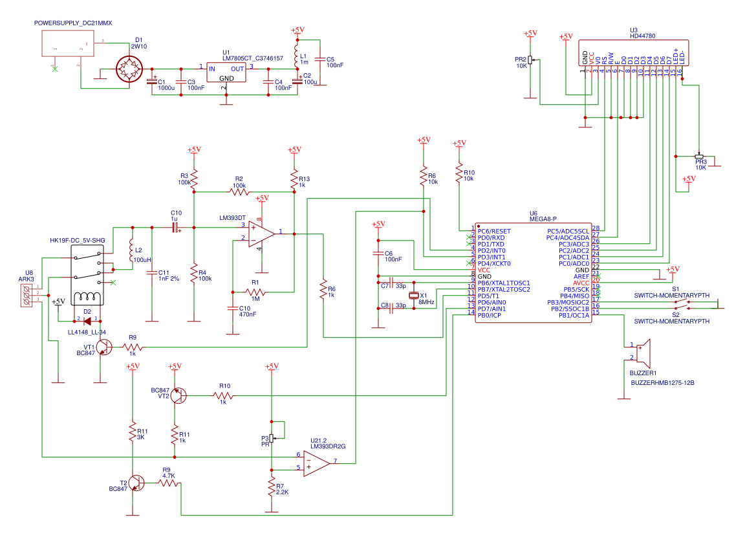Click the MEGA8-P microcontroller symbol U6
Image resolution: width=756 pixels, height=535 pixels.
(534, 272)
